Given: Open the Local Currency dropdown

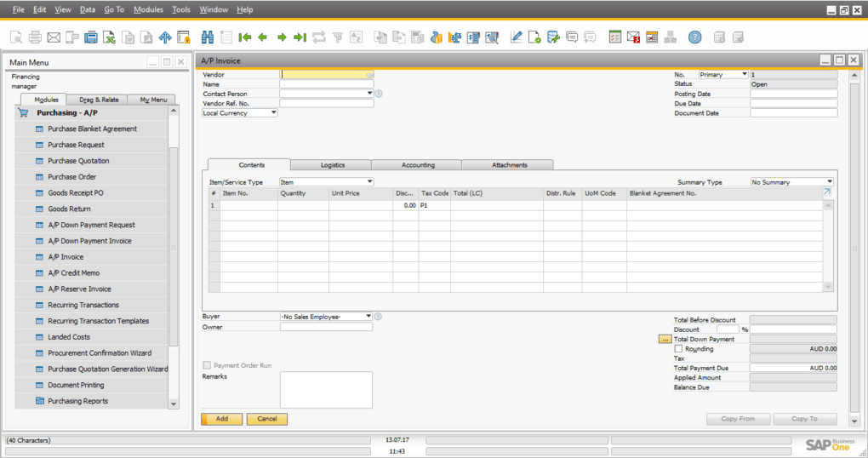Looking at the screenshot, I should 273,113.
